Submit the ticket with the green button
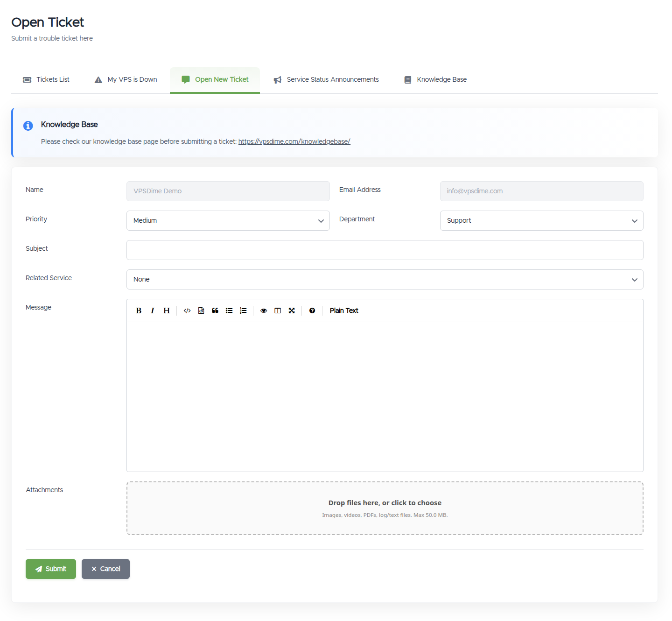Image resolution: width=672 pixels, height=621 pixels. pyautogui.click(x=51, y=569)
